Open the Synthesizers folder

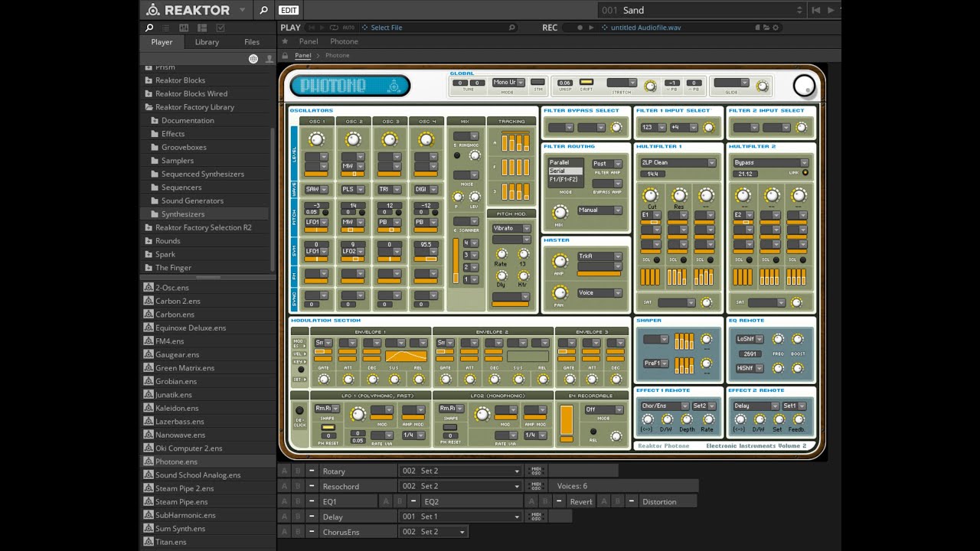(183, 214)
